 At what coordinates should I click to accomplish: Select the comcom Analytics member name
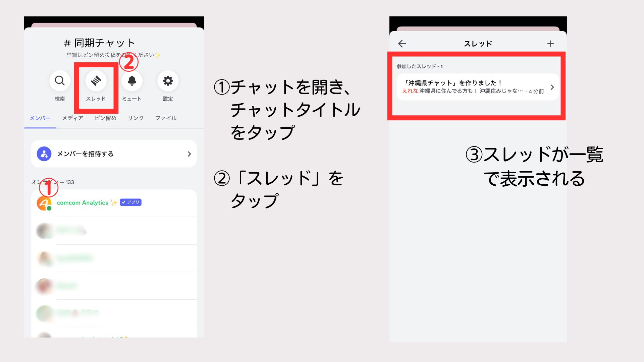pos(83,203)
